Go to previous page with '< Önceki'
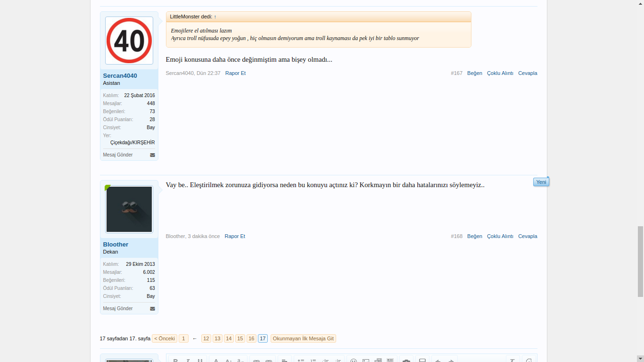This screenshot has width=644, height=362. point(165,338)
